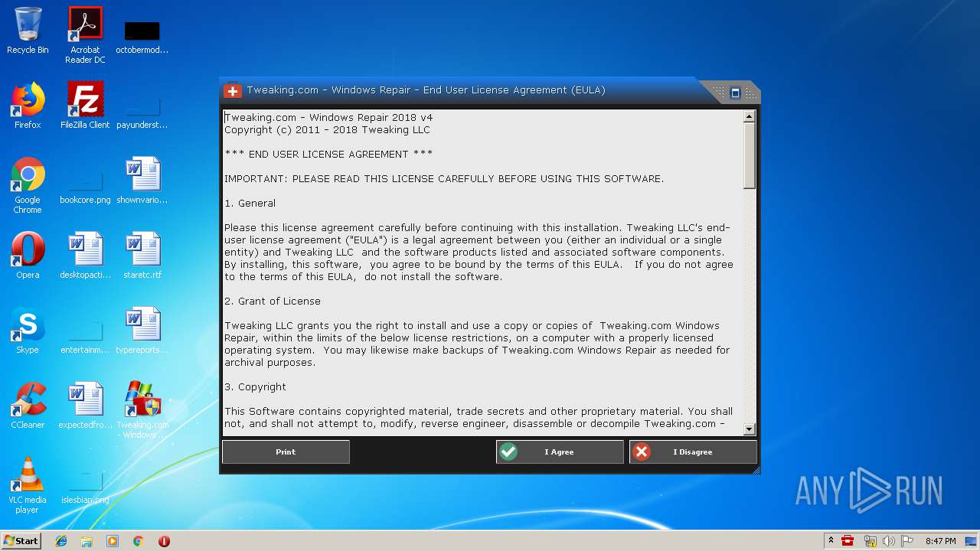The image size is (980, 551).
Task: Open the network status tray icon
Action: pyautogui.click(x=870, y=541)
